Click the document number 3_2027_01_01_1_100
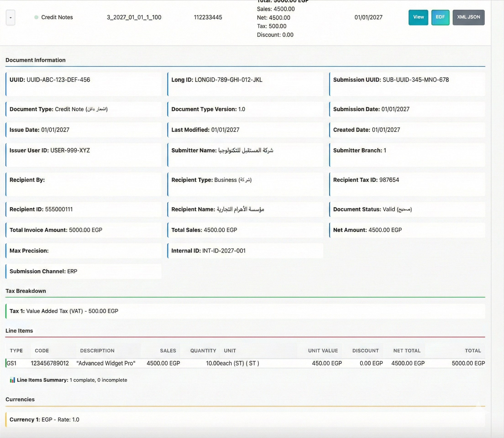504x438 pixels. 134,17
